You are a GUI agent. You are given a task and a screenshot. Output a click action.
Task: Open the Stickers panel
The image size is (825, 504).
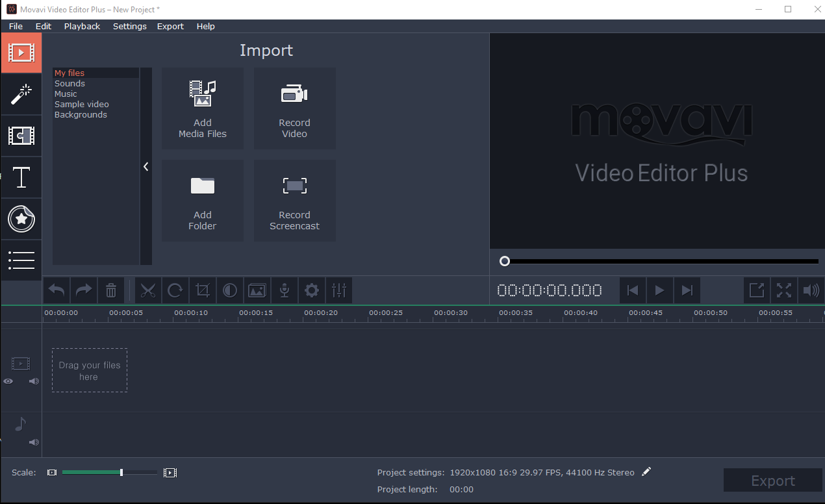click(21, 219)
